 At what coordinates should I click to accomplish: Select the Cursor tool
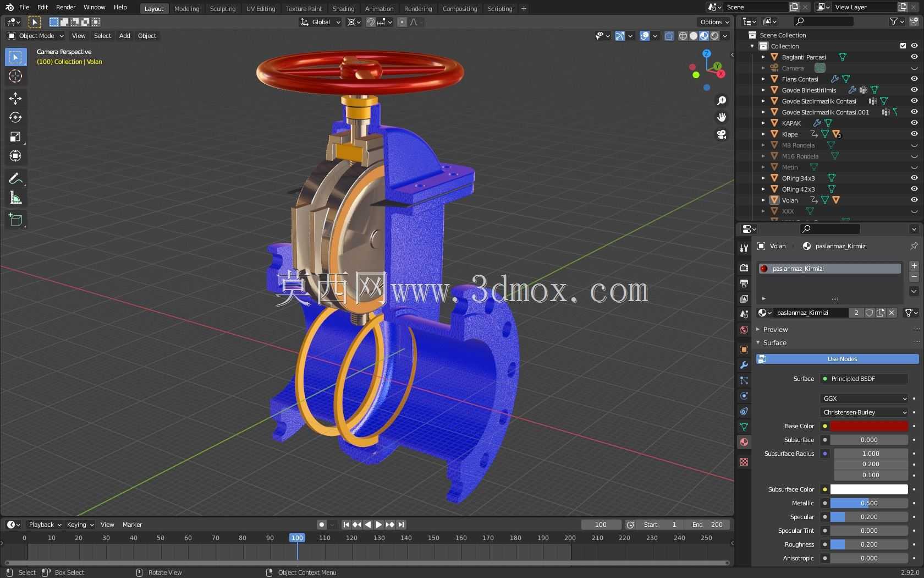tap(15, 76)
